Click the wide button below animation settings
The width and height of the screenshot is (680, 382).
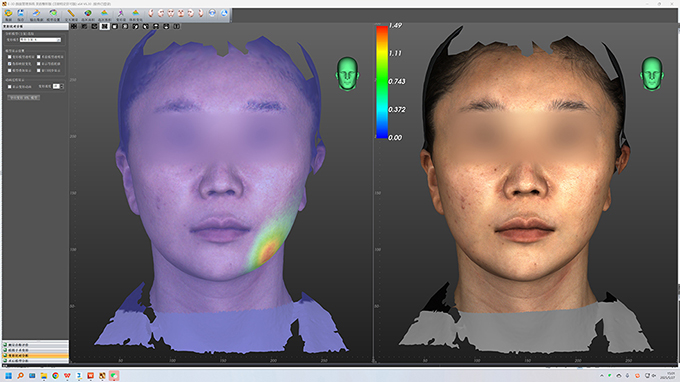point(24,98)
